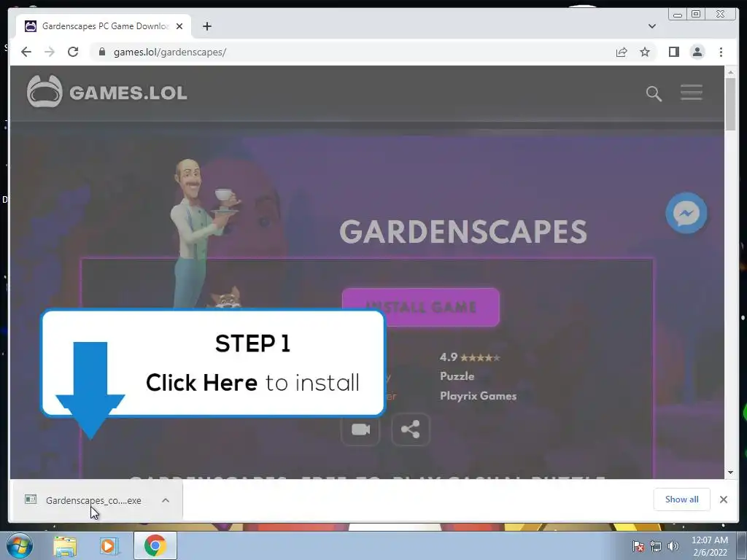This screenshot has width=747, height=560.
Task: Reload the games.lol page
Action: 73,52
